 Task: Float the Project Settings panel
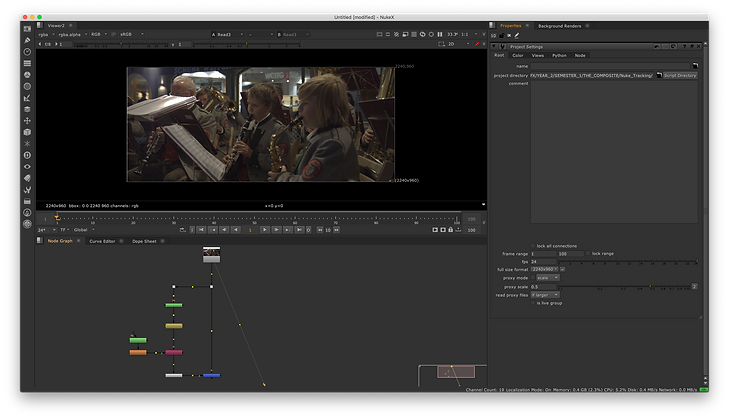coord(691,46)
